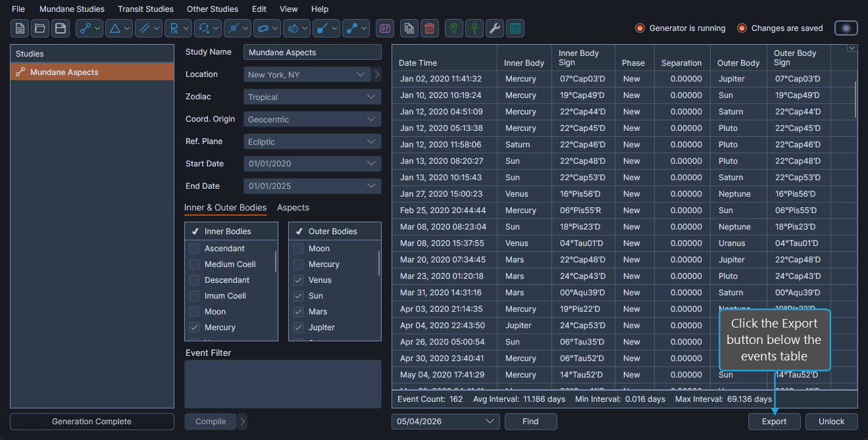Image resolution: width=868 pixels, height=440 pixels.
Task: Open the Coord. Origin dropdown showing Geocentric
Action: tap(312, 119)
